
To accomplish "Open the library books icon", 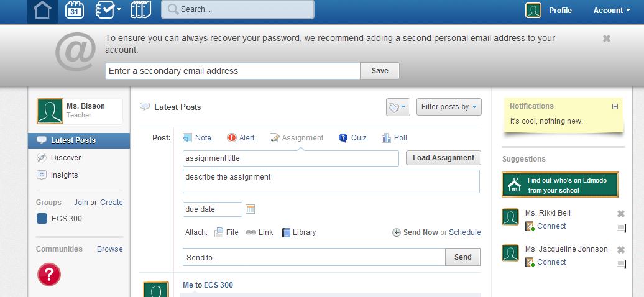I will 140,11.
